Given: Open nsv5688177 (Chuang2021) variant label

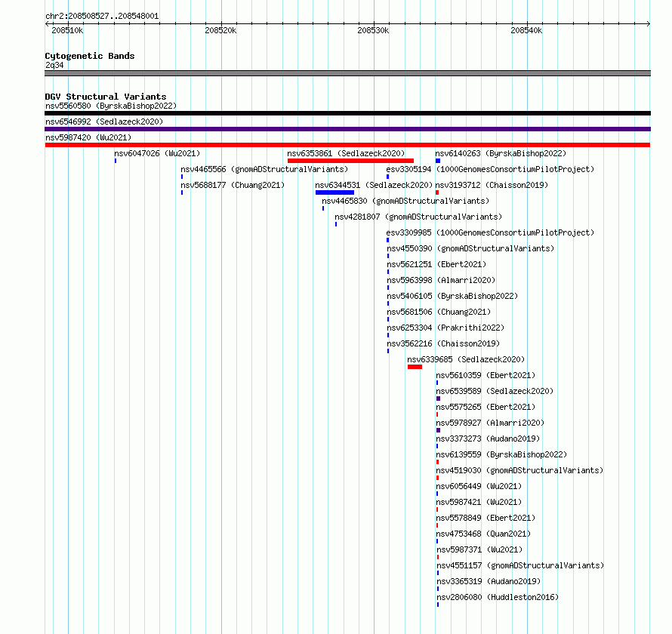Looking at the screenshot, I should tap(233, 185).
